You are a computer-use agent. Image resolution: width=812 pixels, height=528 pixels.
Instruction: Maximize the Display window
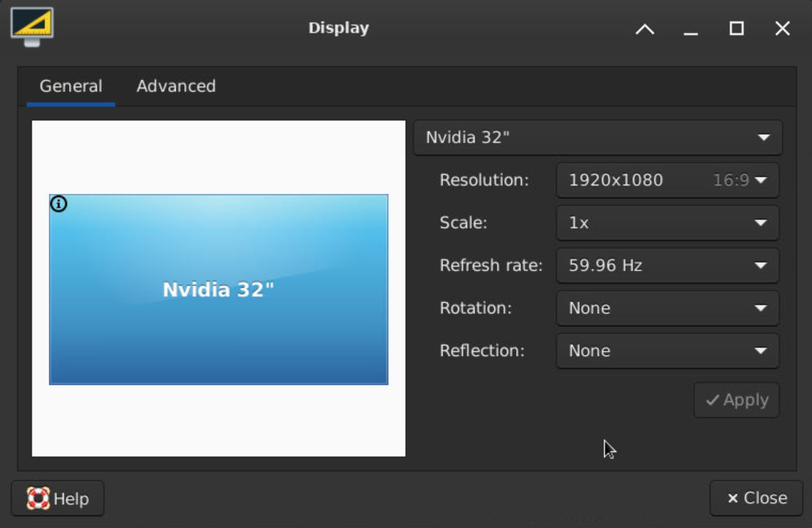[x=737, y=29]
